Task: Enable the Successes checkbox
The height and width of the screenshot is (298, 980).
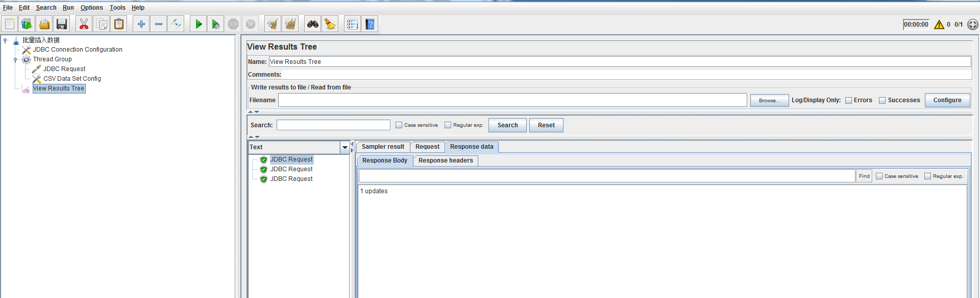Action: click(882, 100)
